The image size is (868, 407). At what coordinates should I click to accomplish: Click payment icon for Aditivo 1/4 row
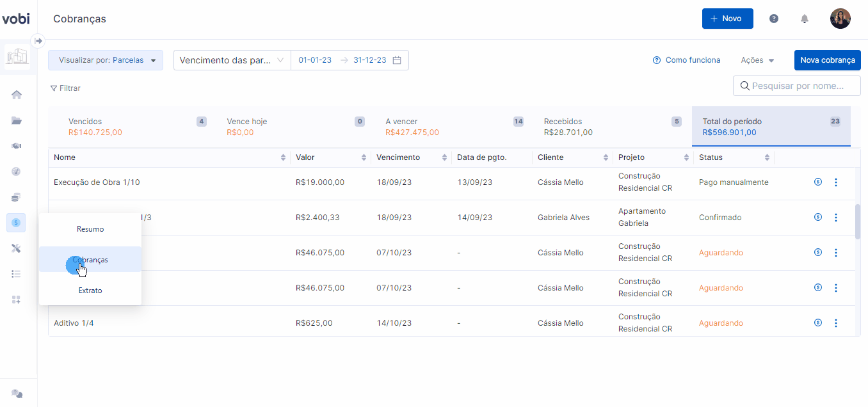pyautogui.click(x=817, y=323)
